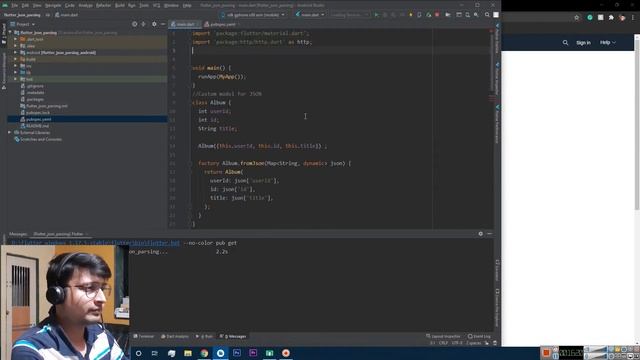Click the red recorder icon in taskbar

point(286,353)
